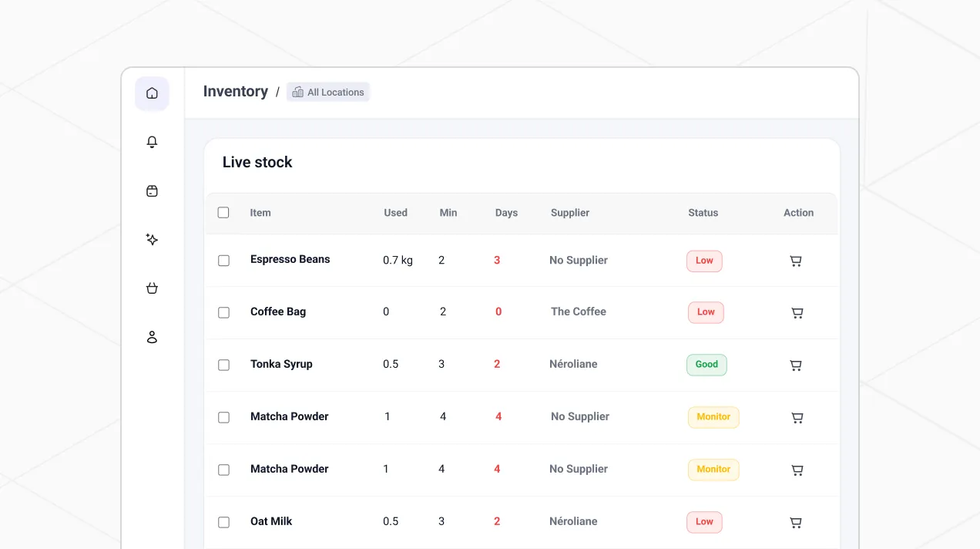
Task: Click The Coffee supplier cell
Action: pos(579,312)
